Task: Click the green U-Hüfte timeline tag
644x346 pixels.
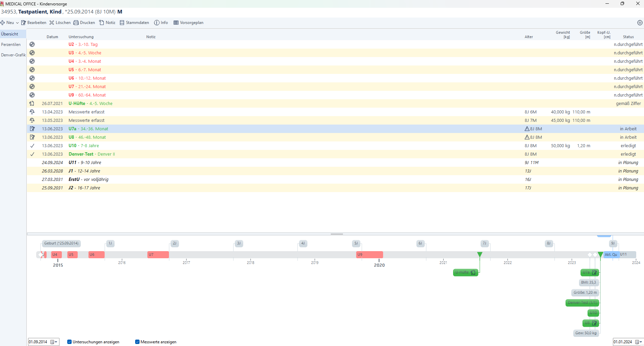Action: coord(465,272)
